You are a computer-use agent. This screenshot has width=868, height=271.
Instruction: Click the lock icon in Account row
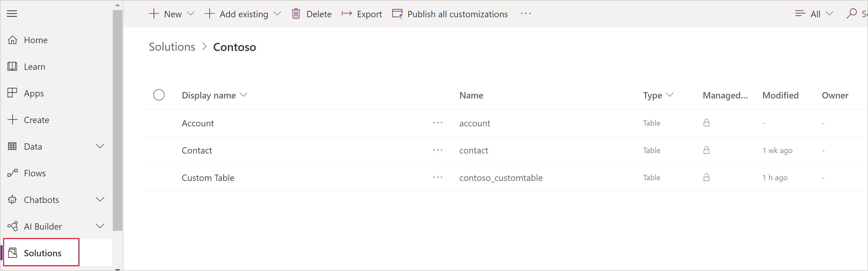706,123
